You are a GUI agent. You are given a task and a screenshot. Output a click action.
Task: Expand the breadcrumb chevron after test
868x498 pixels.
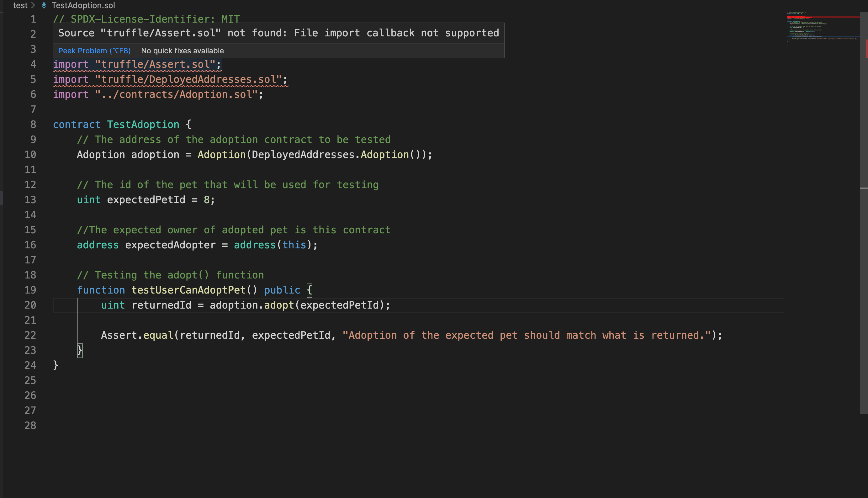[x=33, y=5]
